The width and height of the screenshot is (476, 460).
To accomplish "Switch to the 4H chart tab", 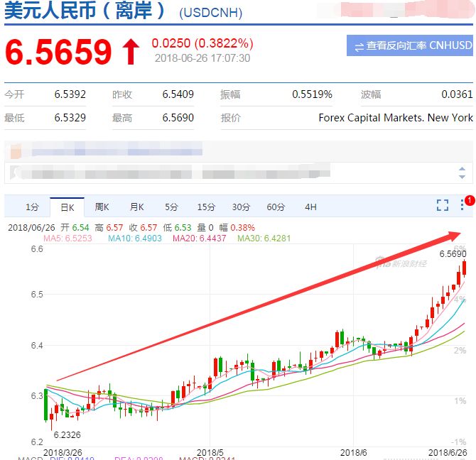I will click(x=310, y=207).
